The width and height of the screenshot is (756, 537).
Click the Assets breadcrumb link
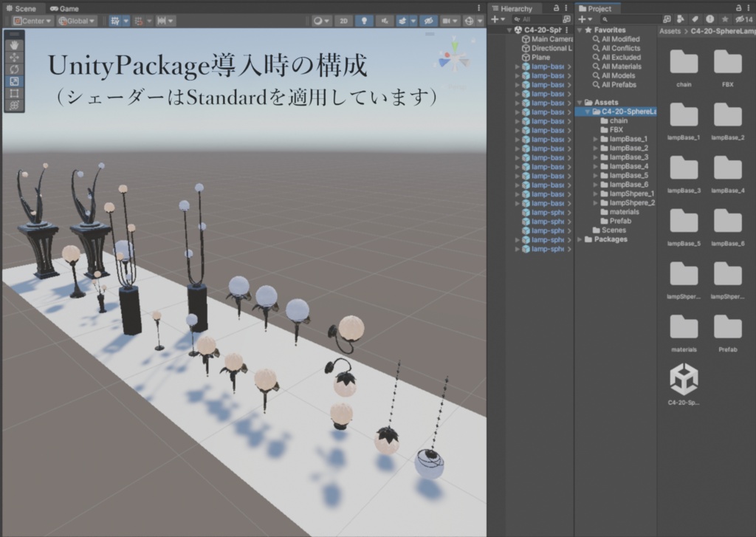tap(670, 31)
